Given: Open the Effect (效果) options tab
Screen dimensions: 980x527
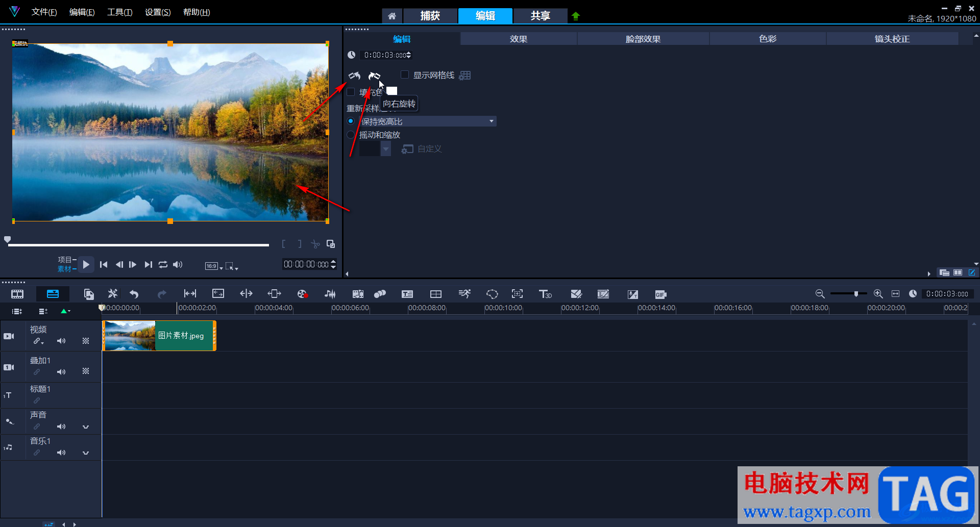Looking at the screenshot, I should coord(519,39).
